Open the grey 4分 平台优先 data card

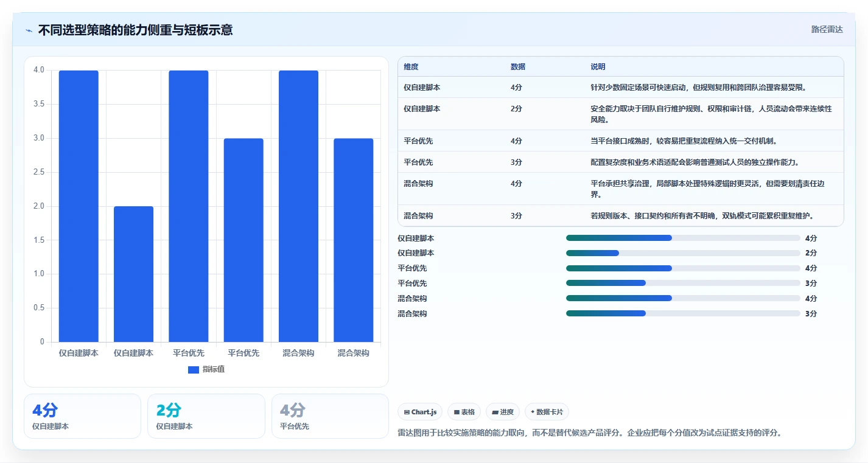pos(330,416)
